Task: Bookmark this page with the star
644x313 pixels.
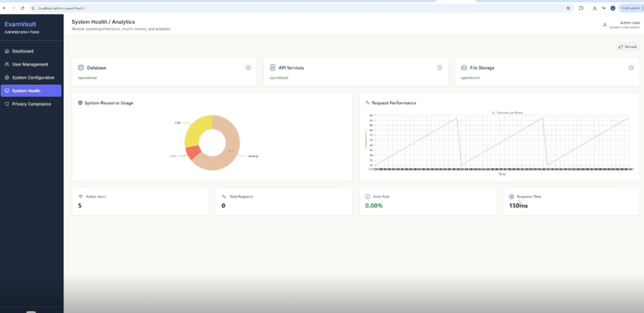Action: click(x=569, y=8)
